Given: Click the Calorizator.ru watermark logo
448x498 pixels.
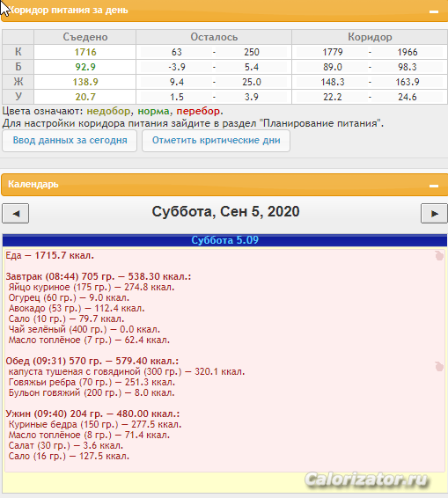Looking at the screenshot, I should point(366,480).
